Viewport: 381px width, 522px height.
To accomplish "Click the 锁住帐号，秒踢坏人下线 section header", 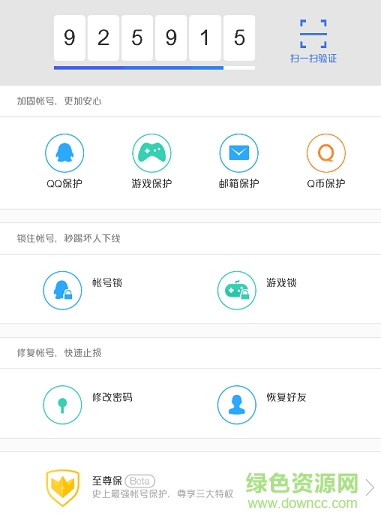I will tap(69, 238).
